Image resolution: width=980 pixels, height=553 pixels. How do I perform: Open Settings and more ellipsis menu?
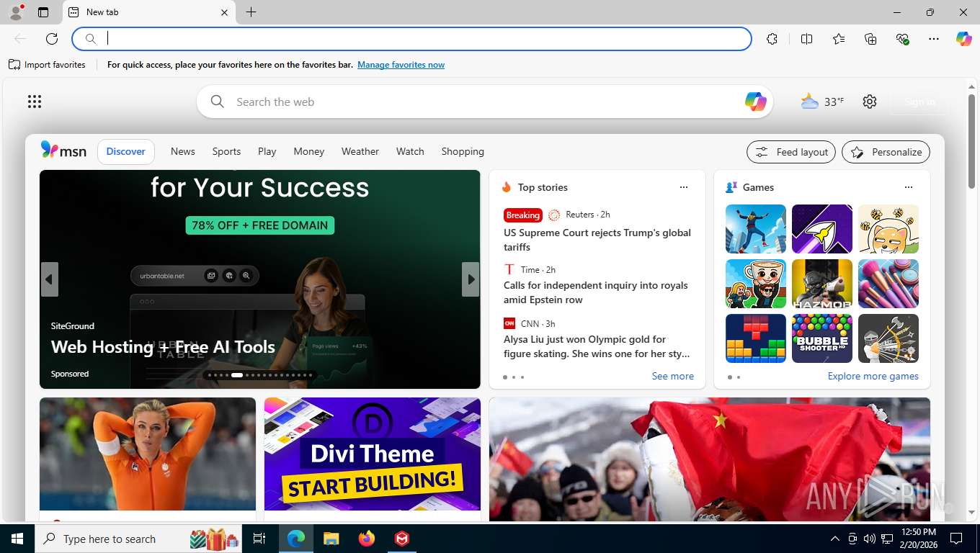(934, 39)
